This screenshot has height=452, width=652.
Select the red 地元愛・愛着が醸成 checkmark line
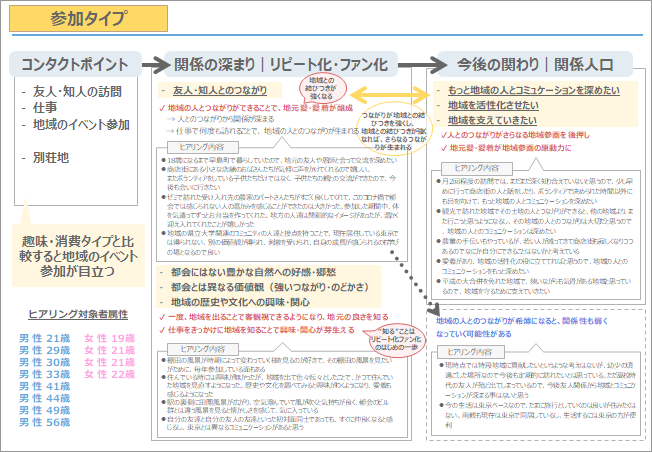pos(256,108)
